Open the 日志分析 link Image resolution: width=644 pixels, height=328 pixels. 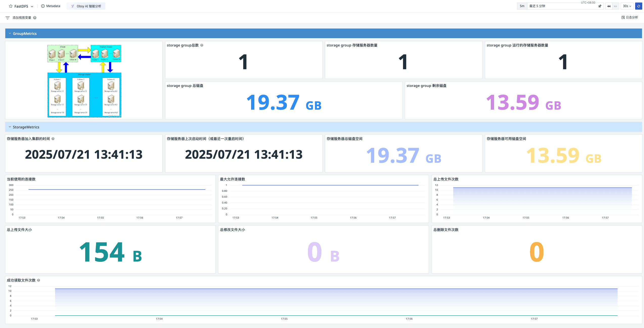[x=630, y=17]
